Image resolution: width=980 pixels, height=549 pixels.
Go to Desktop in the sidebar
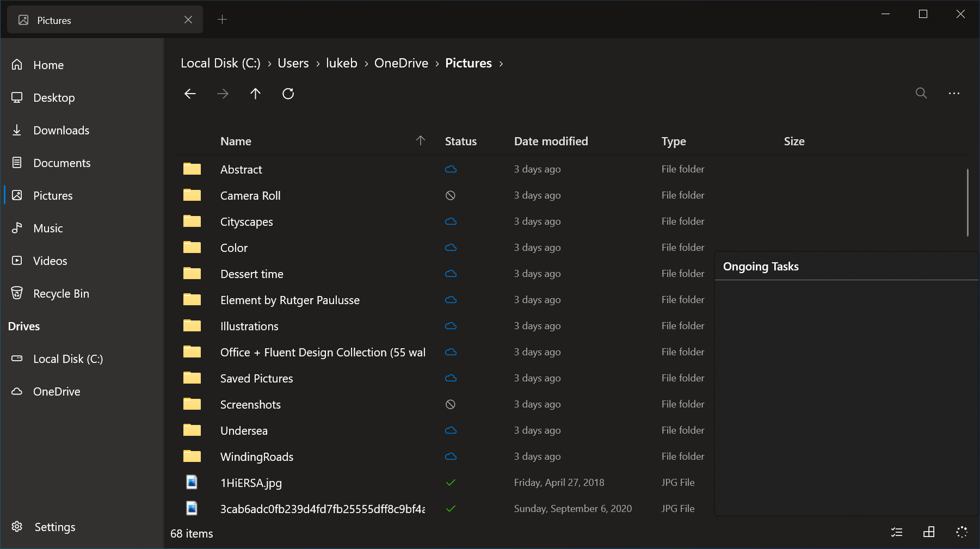tap(82, 97)
